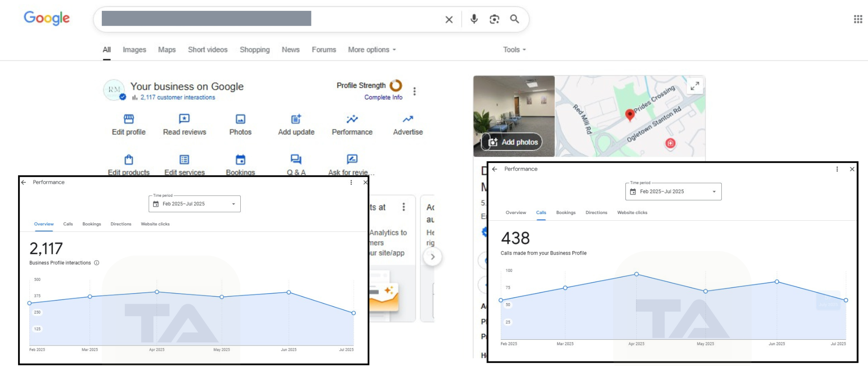Open the Advertise trend icon
This screenshot has height=366, width=868.
[408, 119]
